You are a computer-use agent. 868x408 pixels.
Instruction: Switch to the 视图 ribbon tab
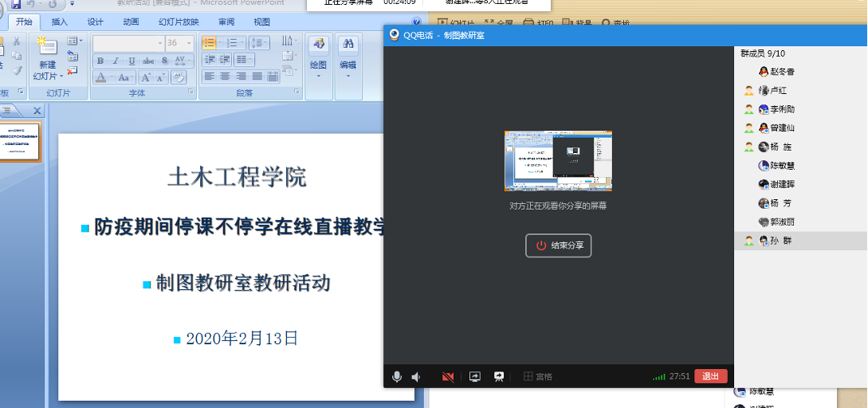pos(262,22)
